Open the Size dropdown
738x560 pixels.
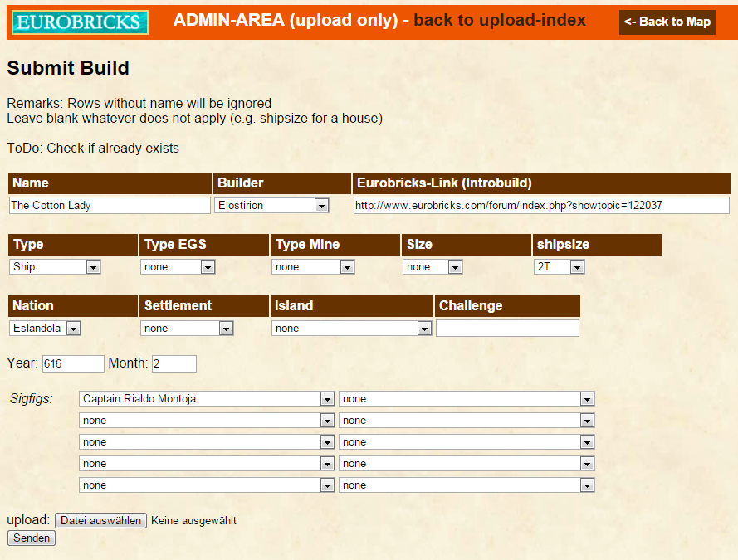coord(433,267)
